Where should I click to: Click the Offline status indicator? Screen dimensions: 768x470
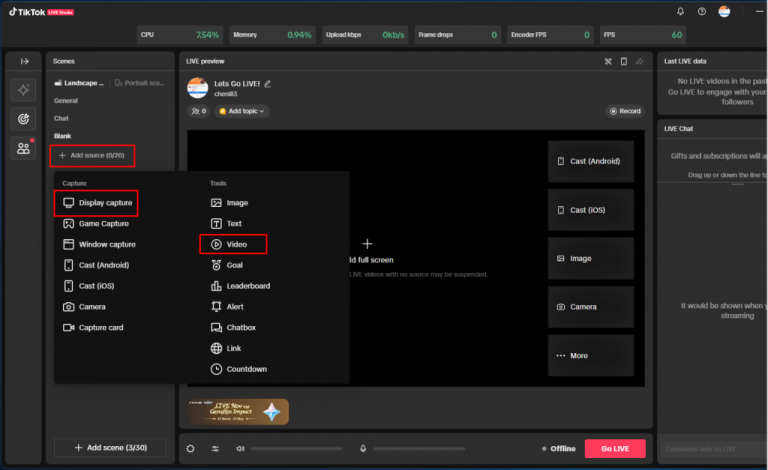point(558,448)
